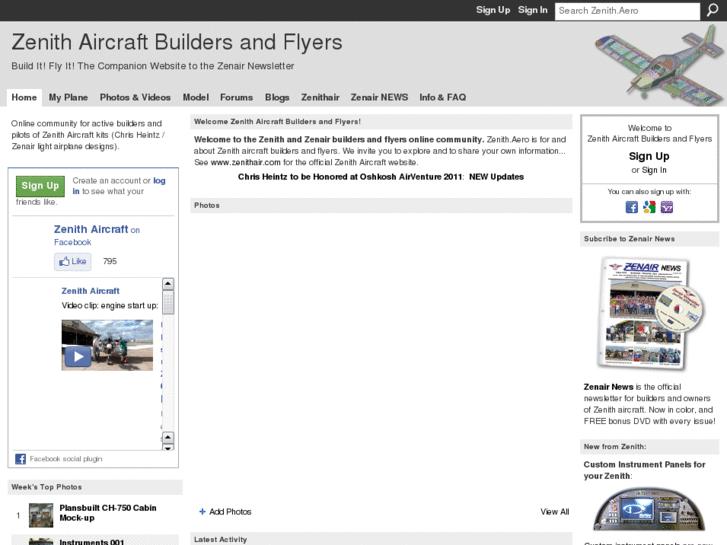Screen dimensions: 727x545
Task: Open the Photos & Videos tab
Action: click(x=135, y=97)
